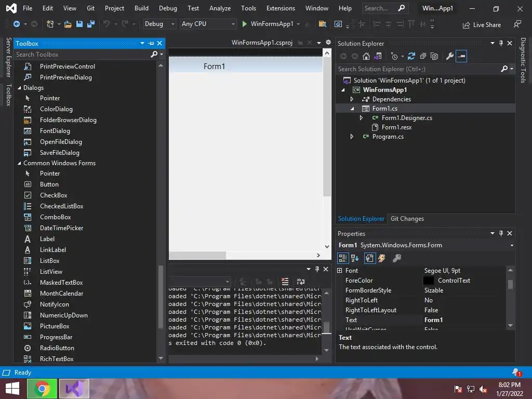Pin the Toolbox panel with auto-hide pin

tap(151, 44)
